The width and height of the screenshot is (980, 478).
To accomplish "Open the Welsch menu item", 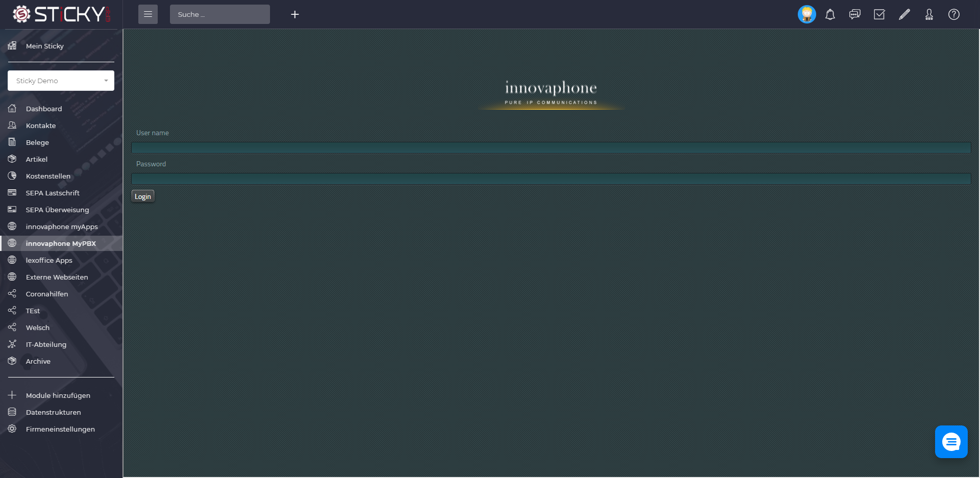I will click(x=61, y=328).
